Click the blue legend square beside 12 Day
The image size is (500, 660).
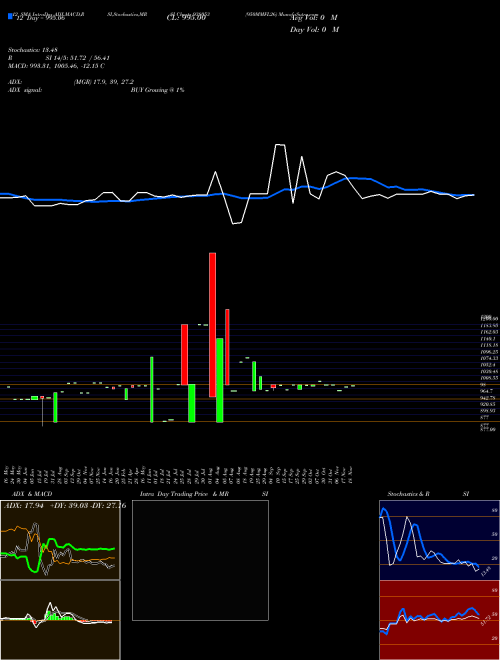coord(10,17)
